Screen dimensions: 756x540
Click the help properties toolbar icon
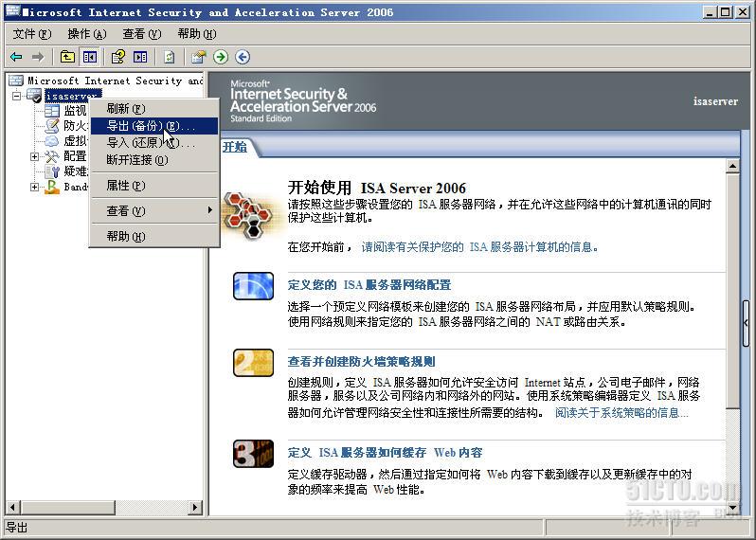(x=118, y=58)
